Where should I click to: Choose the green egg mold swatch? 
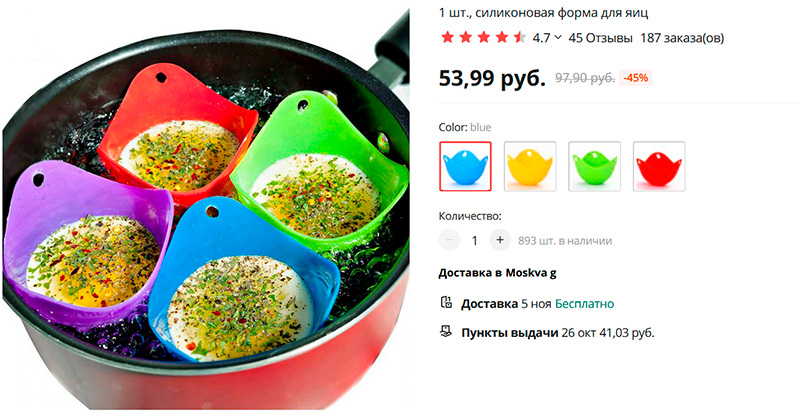tap(594, 166)
